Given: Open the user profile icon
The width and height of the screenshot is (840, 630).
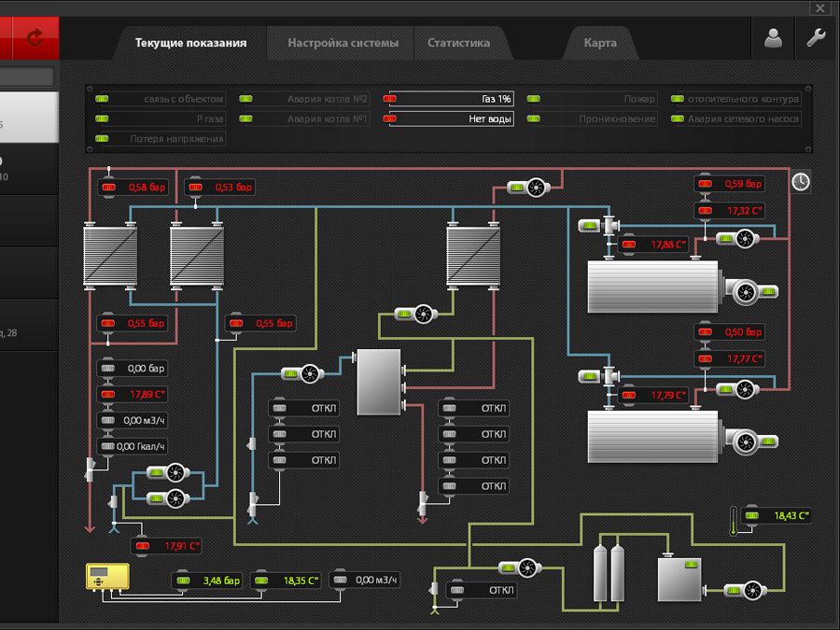Looking at the screenshot, I should [773, 38].
